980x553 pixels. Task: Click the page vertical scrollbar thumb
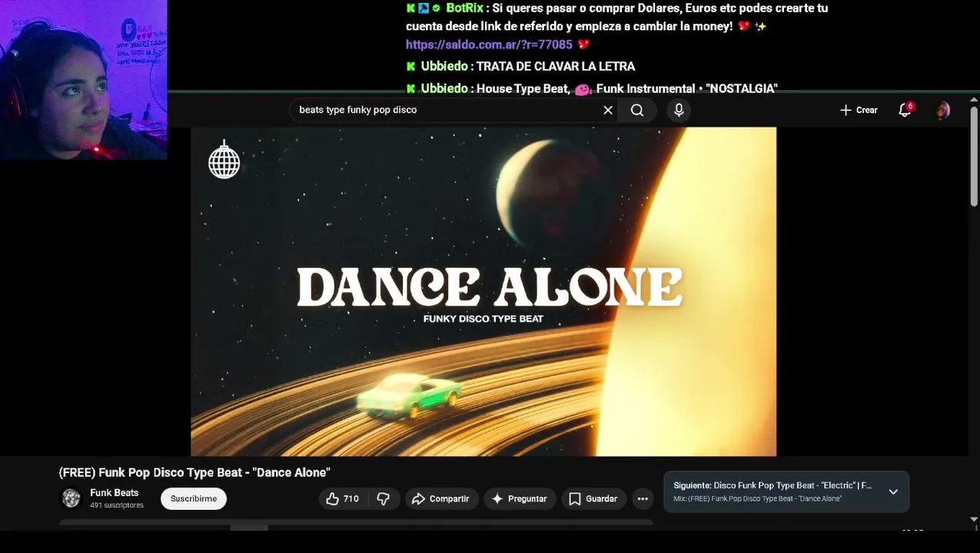coord(974,156)
